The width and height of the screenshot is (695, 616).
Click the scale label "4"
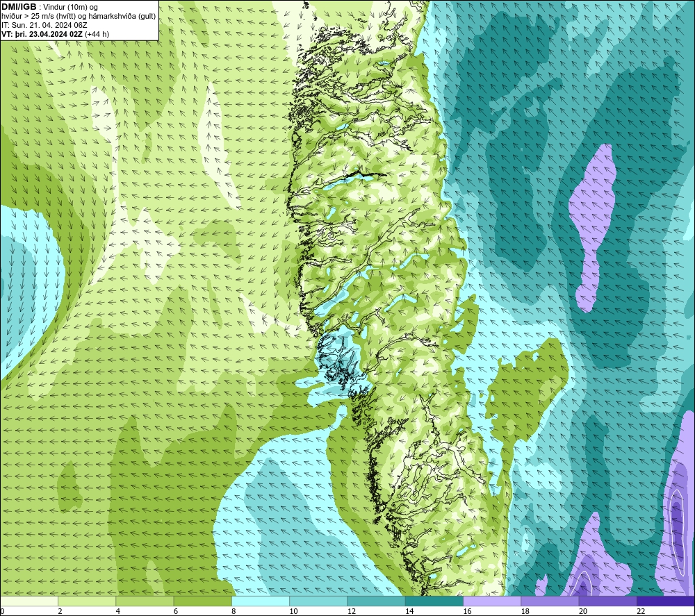click(x=118, y=611)
